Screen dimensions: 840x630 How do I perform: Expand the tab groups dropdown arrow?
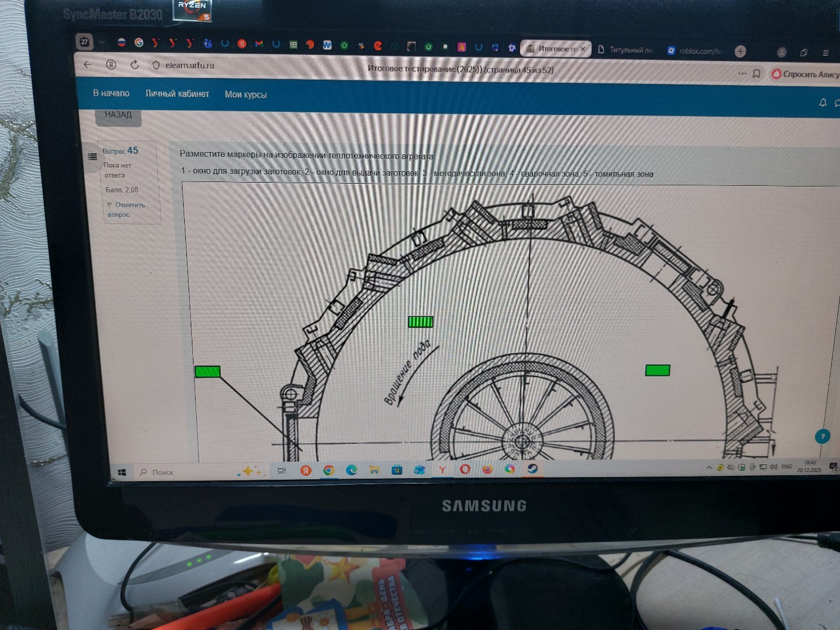coord(102,42)
